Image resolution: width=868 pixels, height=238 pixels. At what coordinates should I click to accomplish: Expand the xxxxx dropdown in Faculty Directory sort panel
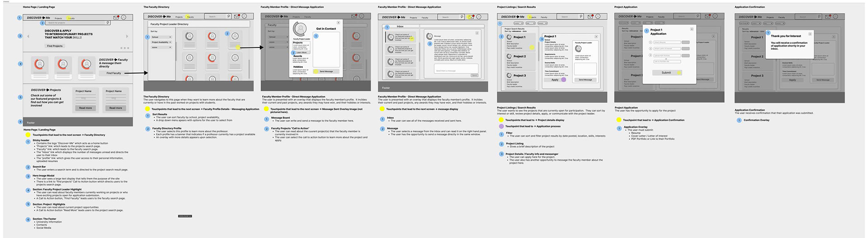tap(161, 47)
